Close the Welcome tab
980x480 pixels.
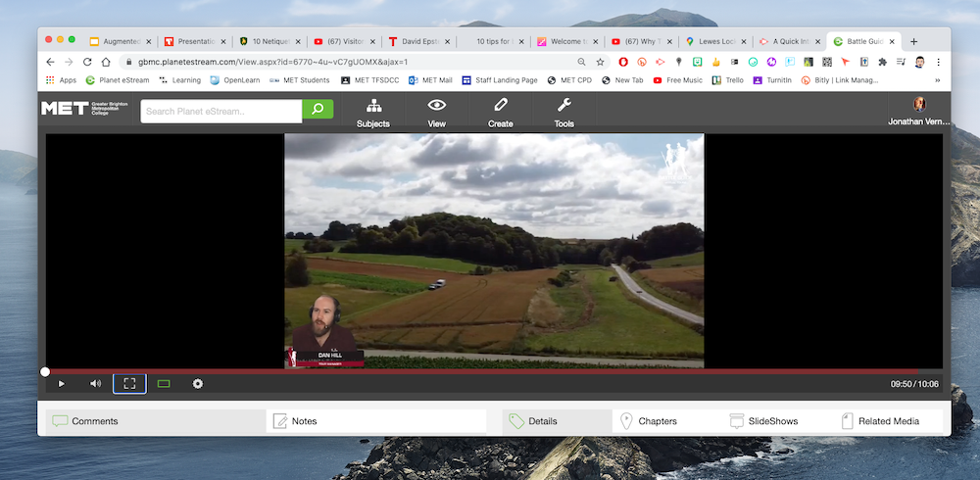[596, 41]
